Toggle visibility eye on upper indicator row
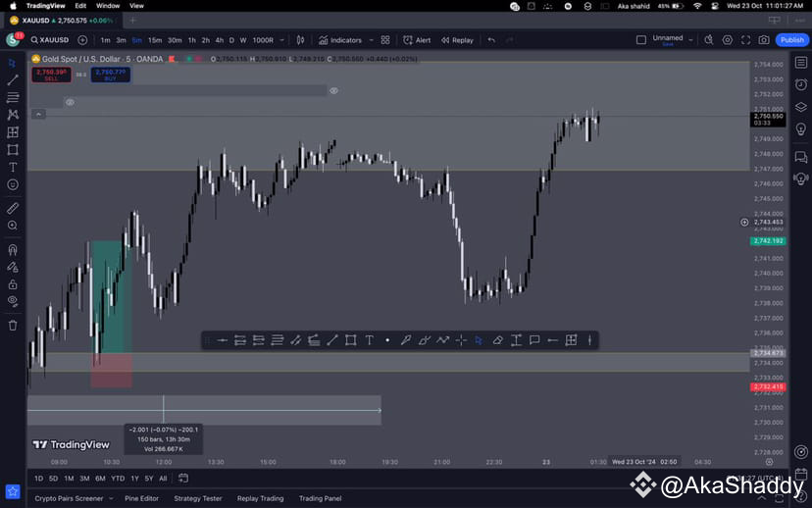 334,91
